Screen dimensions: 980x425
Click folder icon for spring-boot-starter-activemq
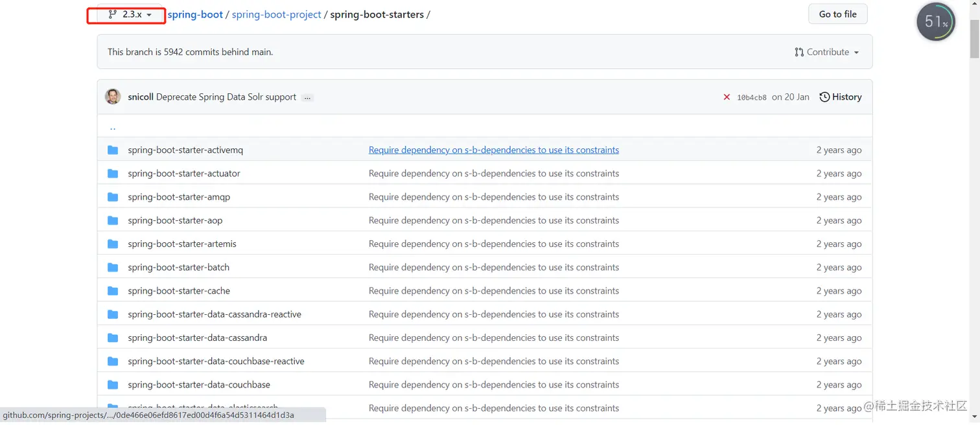113,150
